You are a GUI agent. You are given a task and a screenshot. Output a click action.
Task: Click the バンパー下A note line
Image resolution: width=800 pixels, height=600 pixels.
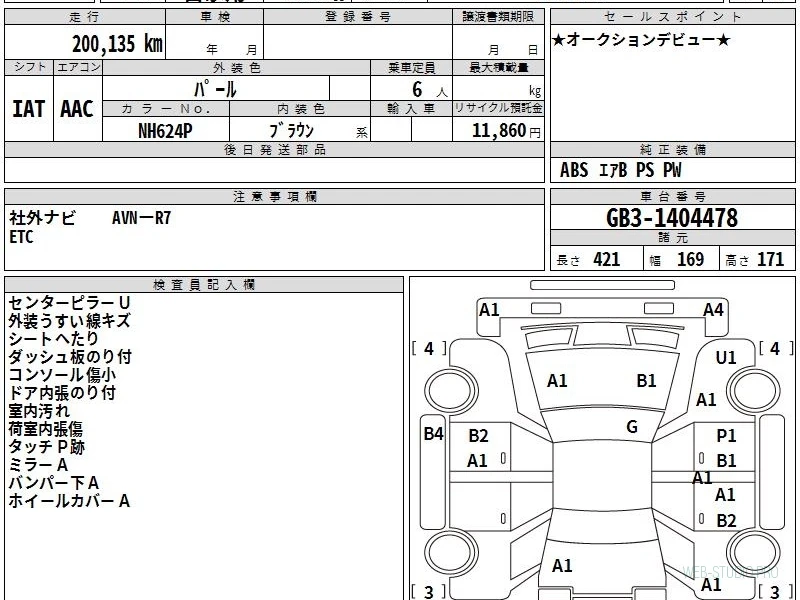coord(54,483)
